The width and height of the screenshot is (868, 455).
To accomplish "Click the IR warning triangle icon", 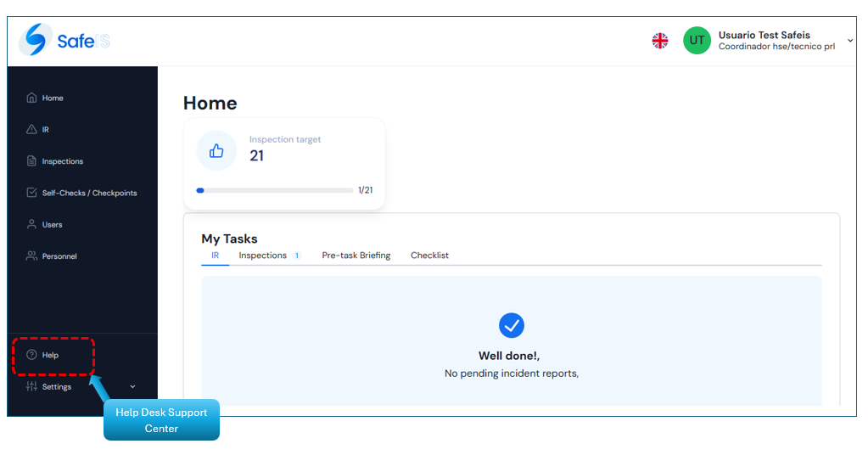I will (x=31, y=130).
